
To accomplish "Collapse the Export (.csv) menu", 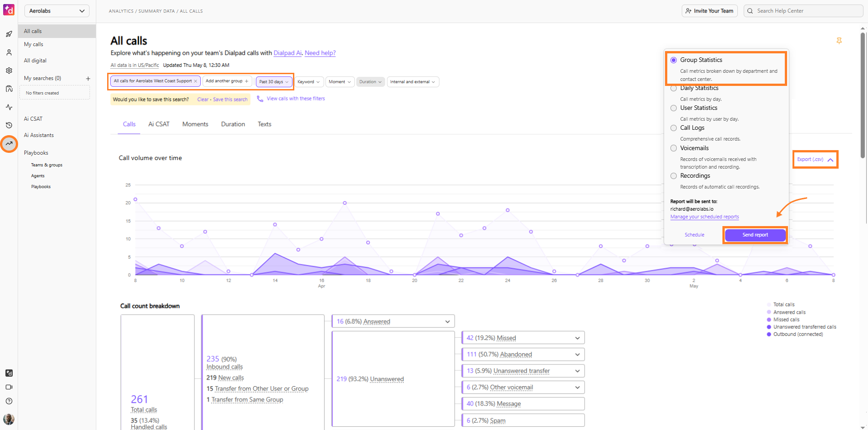I will (815, 160).
